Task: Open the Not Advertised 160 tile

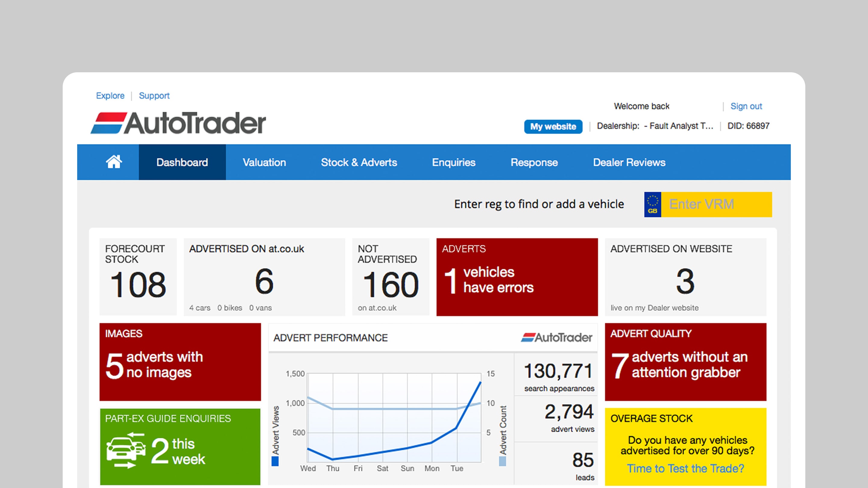Action: 391,277
